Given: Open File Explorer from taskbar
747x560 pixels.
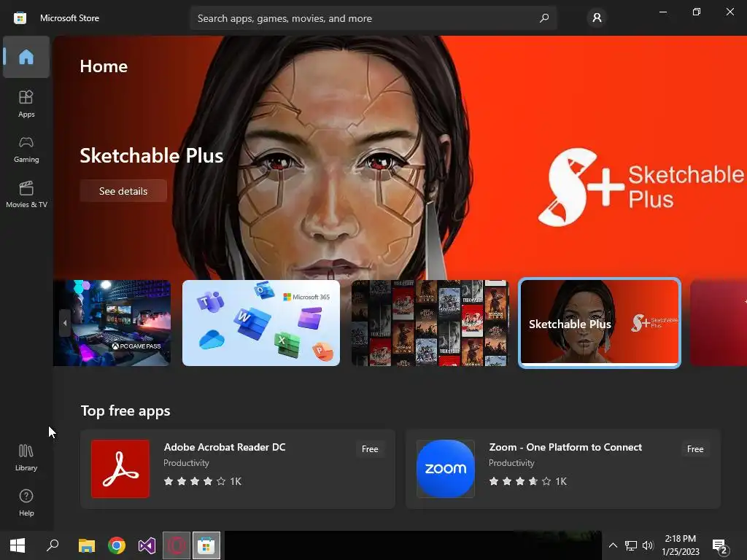Looking at the screenshot, I should click(87, 545).
